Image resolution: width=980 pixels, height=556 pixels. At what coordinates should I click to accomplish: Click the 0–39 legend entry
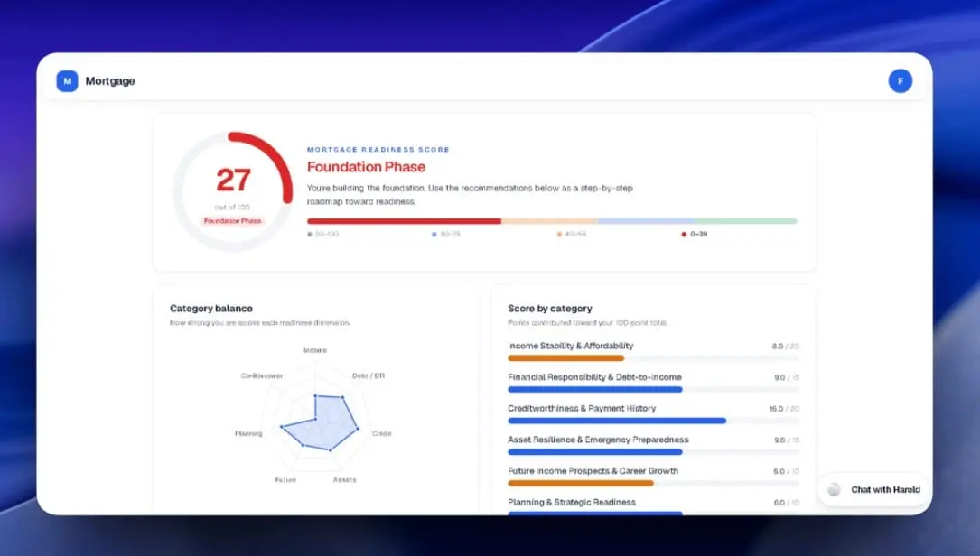pyautogui.click(x=695, y=235)
